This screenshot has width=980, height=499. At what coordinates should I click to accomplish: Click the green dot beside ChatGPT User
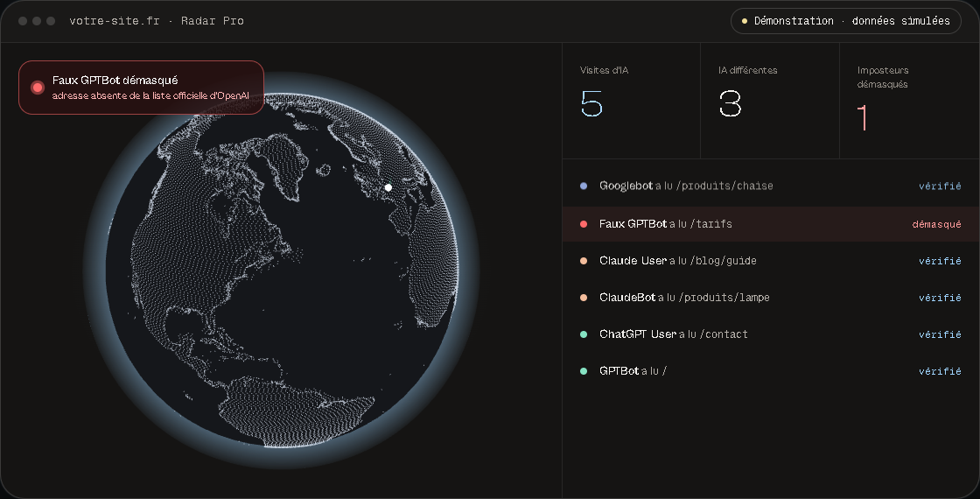584,334
